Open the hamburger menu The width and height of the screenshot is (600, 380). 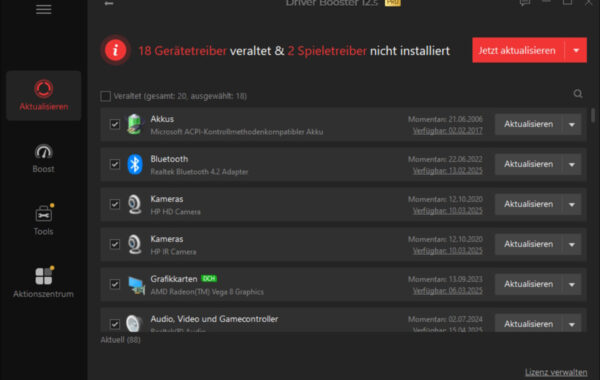point(44,9)
